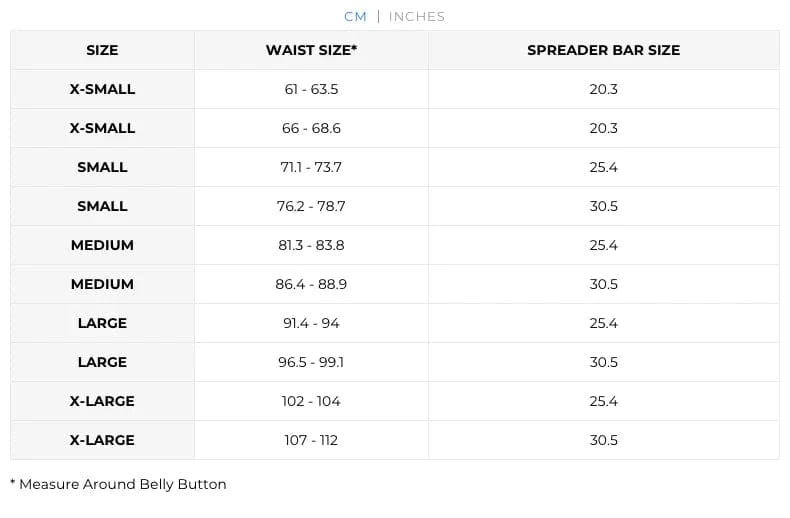Click the WAIST SIZE column header
The width and height of the screenshot is (790, 518).
(311, 50)
